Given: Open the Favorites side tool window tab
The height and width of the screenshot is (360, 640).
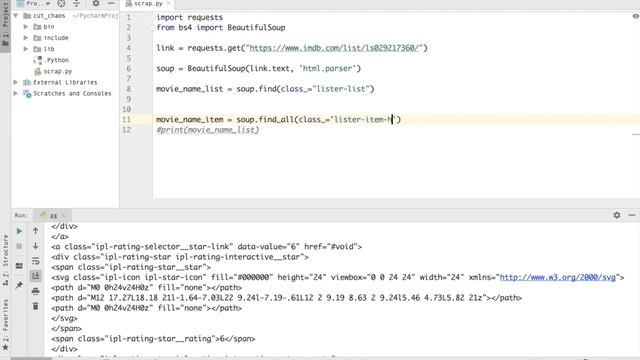Looking at the screenshot, I should tap(5, 325).
